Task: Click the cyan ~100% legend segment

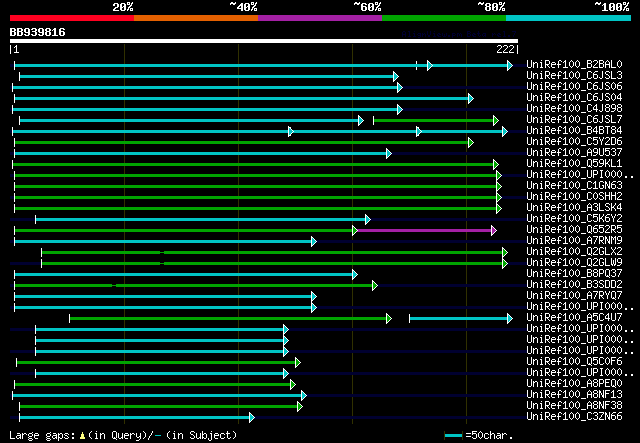Action: pyautogui.click(x=569, y=18)
